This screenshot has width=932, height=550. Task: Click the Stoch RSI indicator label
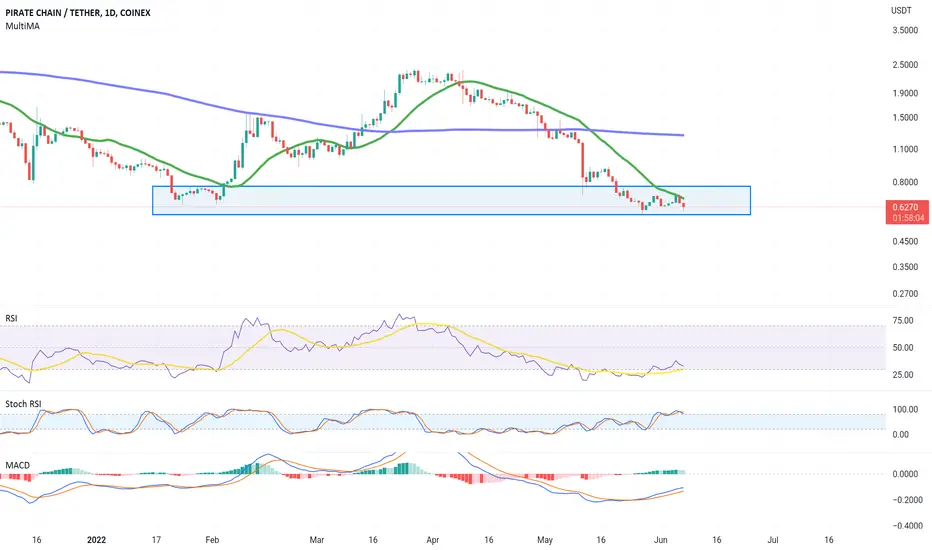tap(23, 404)
